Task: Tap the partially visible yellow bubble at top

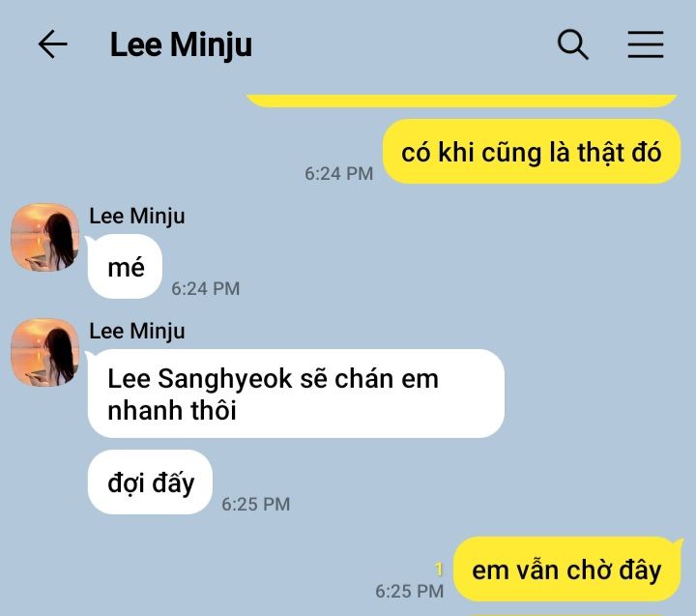Action: [x=462, y=101]
